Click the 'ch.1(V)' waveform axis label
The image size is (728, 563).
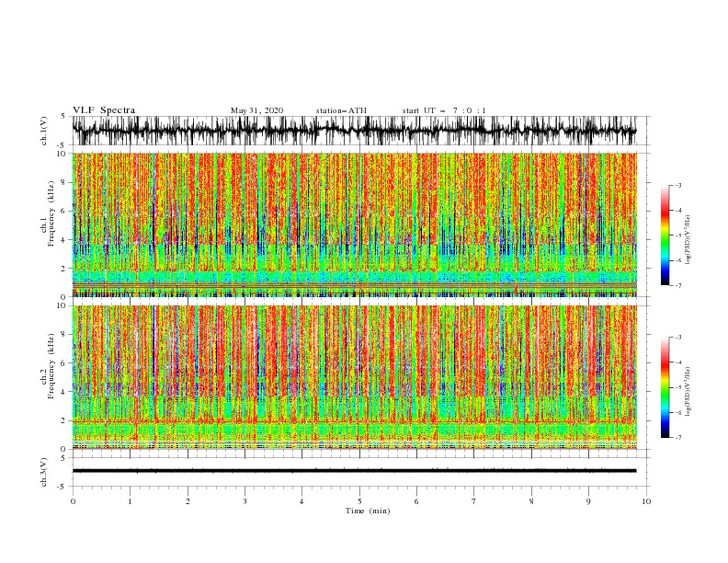(44, 131)
